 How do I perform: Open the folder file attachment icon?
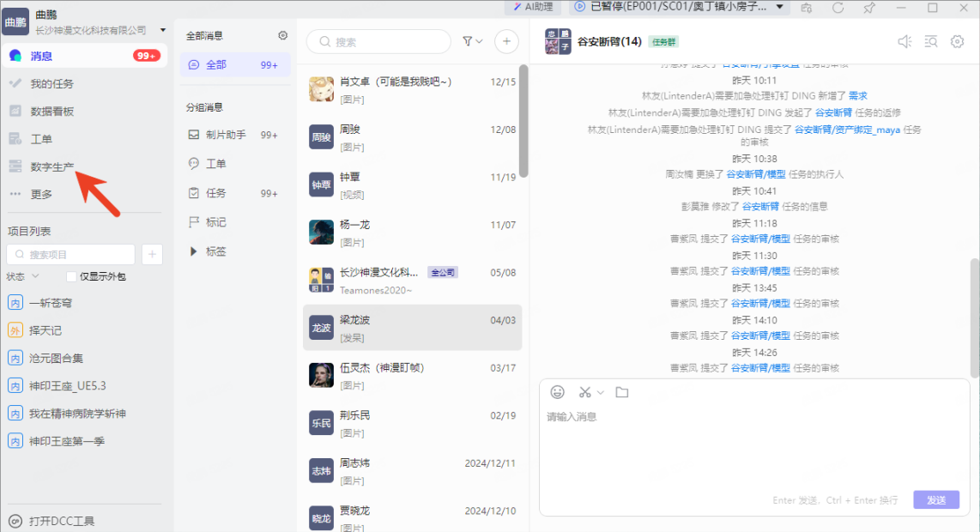(622, 392)
